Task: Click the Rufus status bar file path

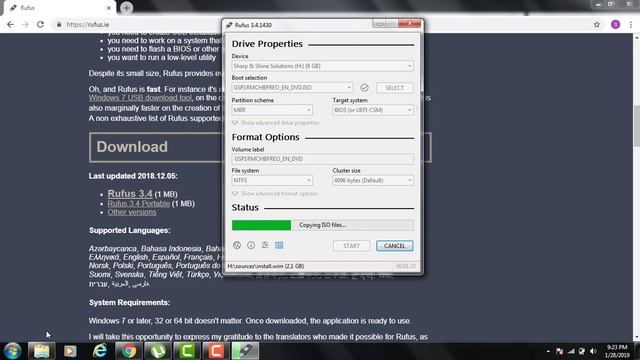Action: pos(266,266)
